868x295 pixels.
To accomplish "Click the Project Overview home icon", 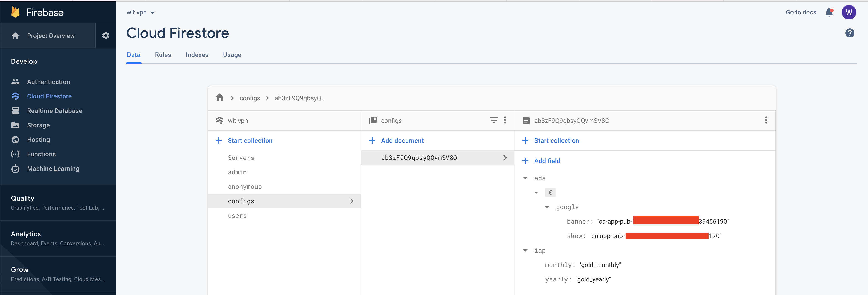I will pyautogui.click(x=15, y=36).
